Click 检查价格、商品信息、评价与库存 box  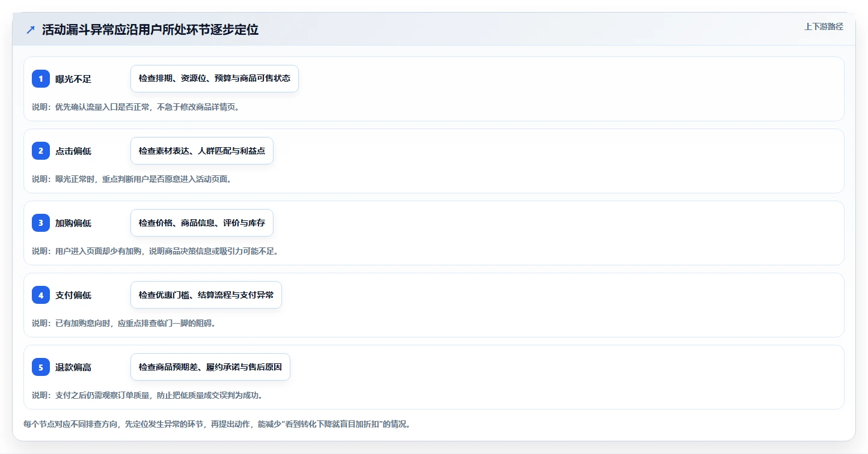coord(202,223)
